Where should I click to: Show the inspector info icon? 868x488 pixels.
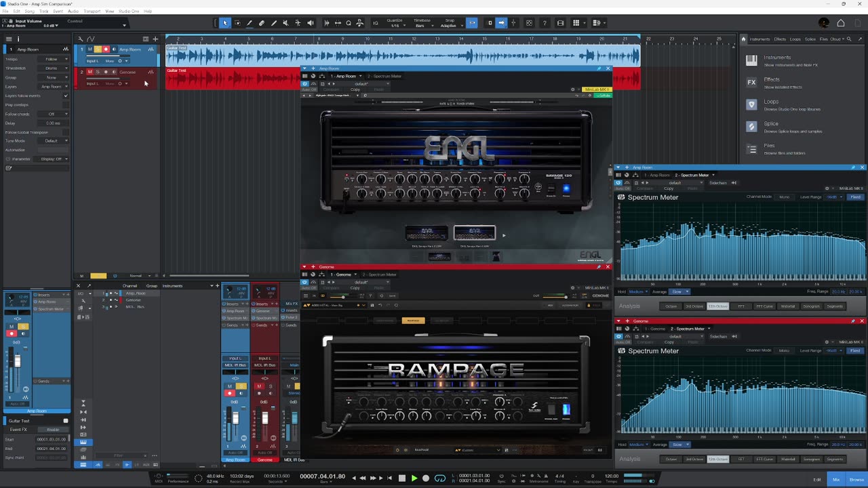coord(18,39)
